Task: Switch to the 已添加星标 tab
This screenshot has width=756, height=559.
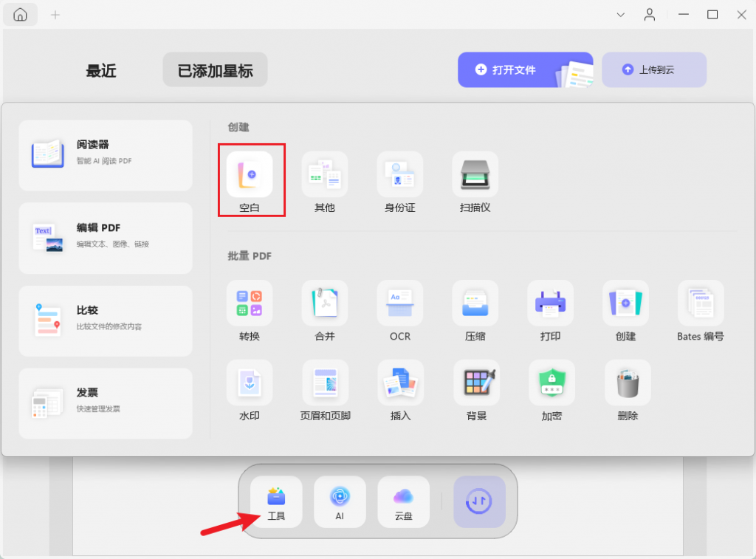Action: point(215,70)
